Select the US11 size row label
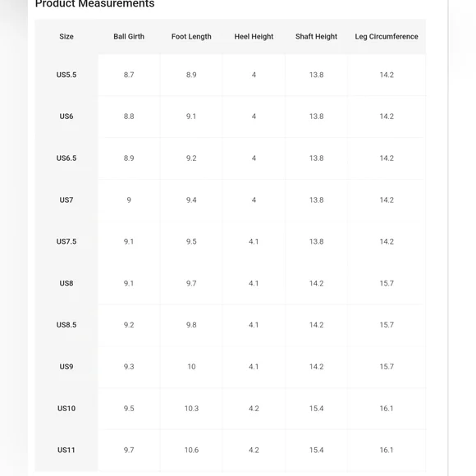The image size is (476, 476). point(66,450)
